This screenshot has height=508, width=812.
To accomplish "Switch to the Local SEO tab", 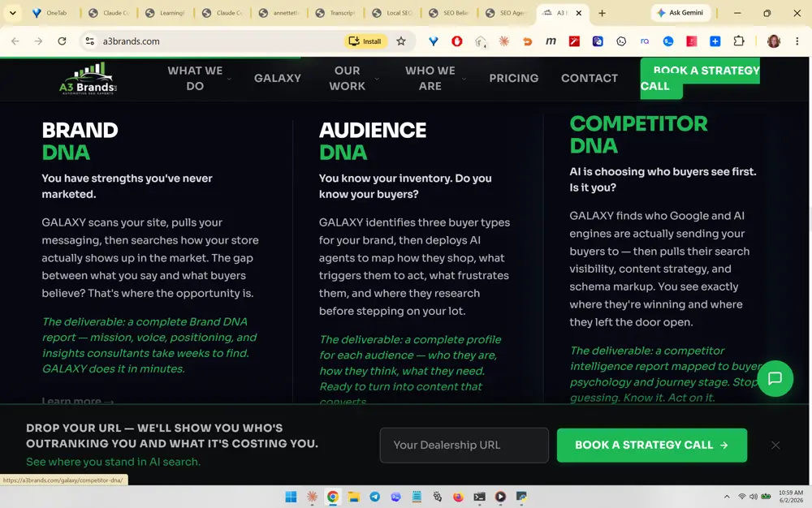I will (x=393, y=13).
